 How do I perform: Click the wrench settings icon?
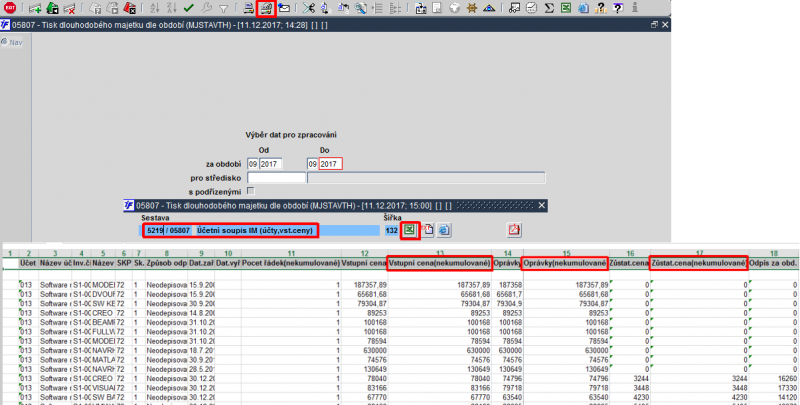(206, 8)
